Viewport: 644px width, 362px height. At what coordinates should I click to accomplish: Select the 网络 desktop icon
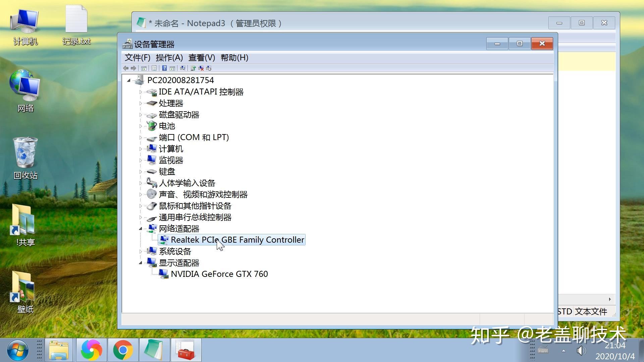tap(25, 90)
